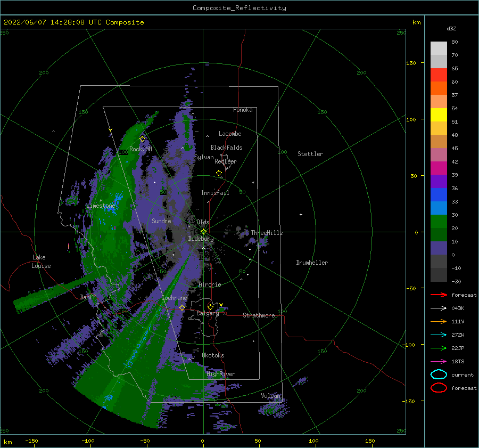Click the Vulcan label

pos(271,396)
